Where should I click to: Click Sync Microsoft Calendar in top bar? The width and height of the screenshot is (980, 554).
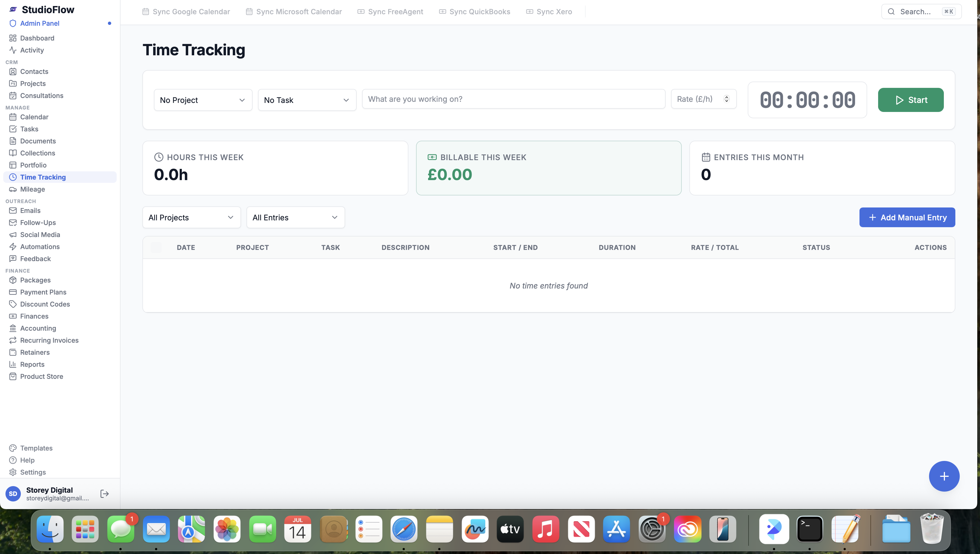(294, 12)
